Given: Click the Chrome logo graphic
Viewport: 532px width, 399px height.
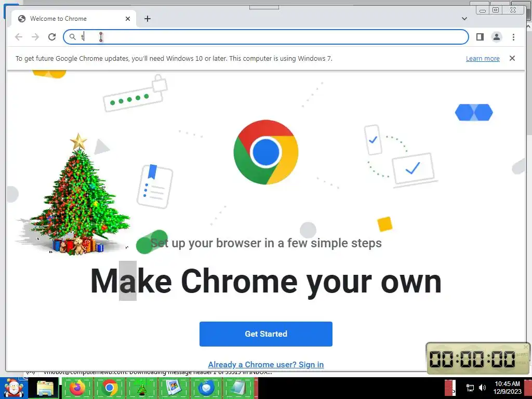Looking at the screenshot, I should (265, 152).
